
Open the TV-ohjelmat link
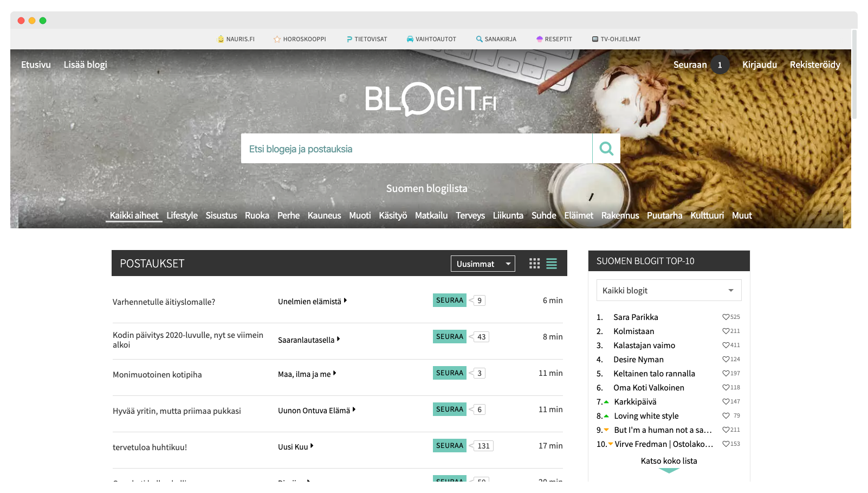616,39
